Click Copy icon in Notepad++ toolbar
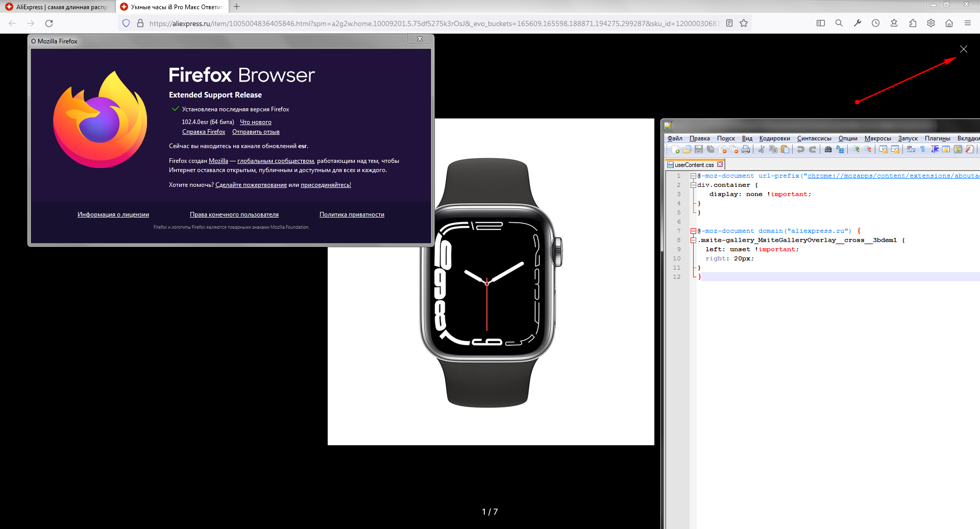Screen dimensions: 980x529 click(x=773, y=149)
